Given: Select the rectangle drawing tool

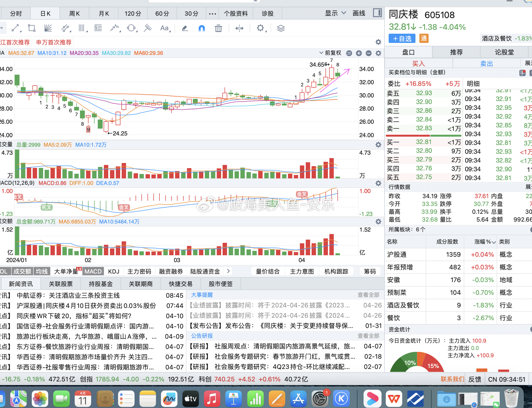Looking at the screenshot, I should (x=32, y=28).
